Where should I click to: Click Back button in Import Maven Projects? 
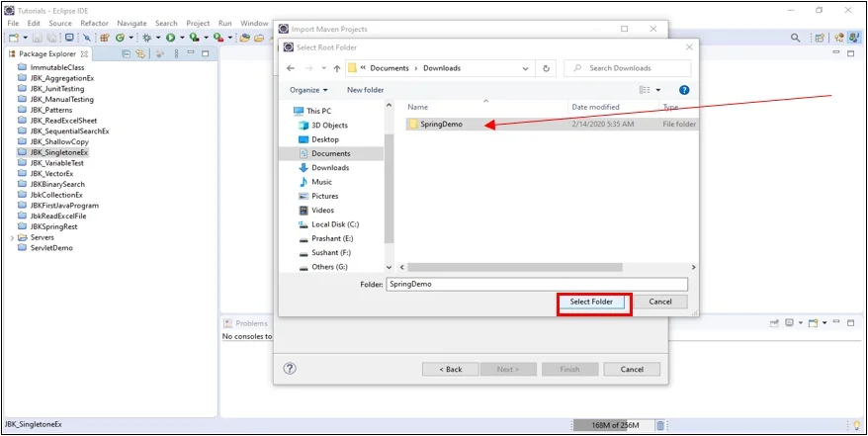click(x=451, y=369)
